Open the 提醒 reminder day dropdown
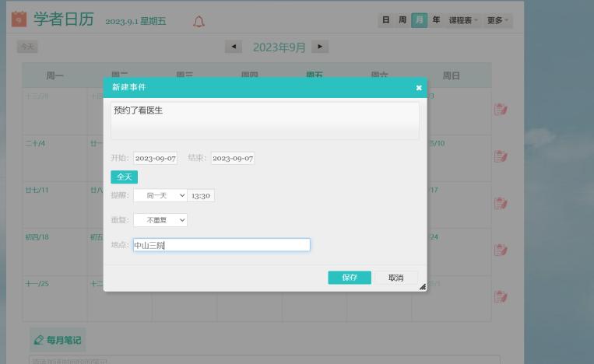Screen dimensions: 594x364 click(160, 196)
